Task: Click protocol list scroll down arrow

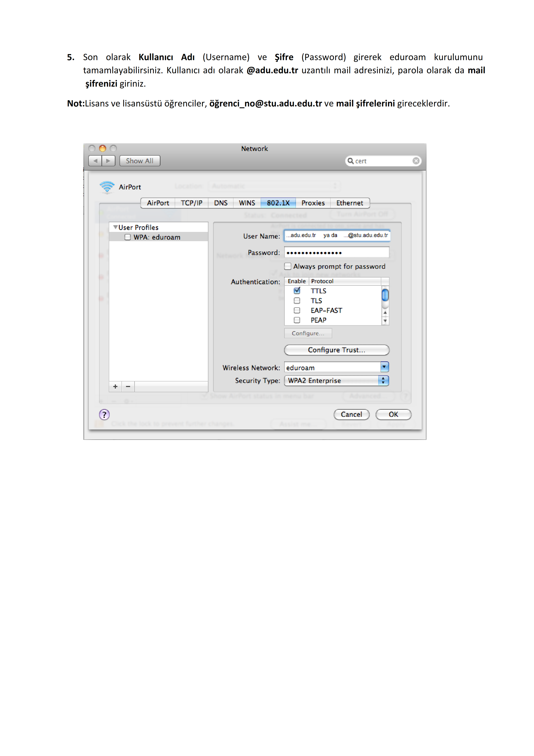Action: [x=385, y=321]
